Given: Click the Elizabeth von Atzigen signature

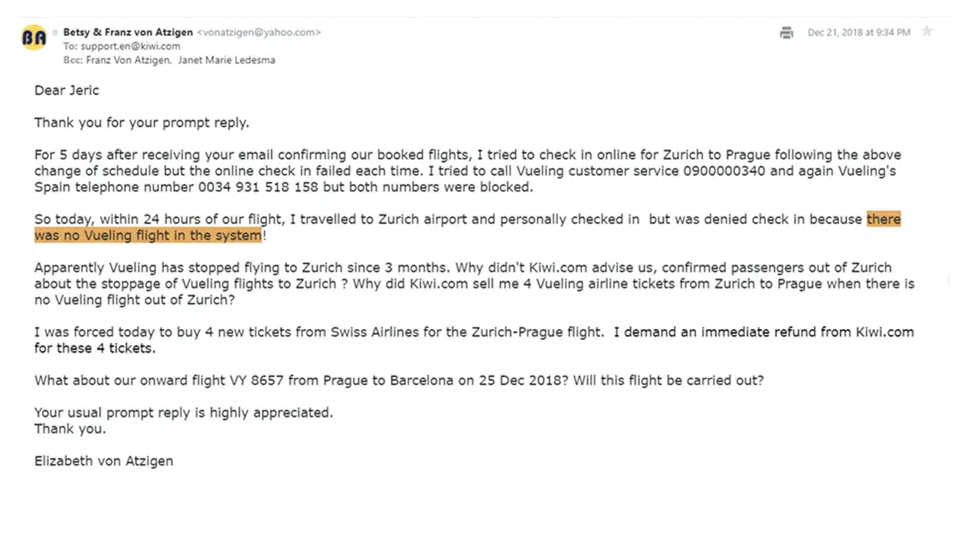Looking at the screenshot, I should [x=103, y=461].
